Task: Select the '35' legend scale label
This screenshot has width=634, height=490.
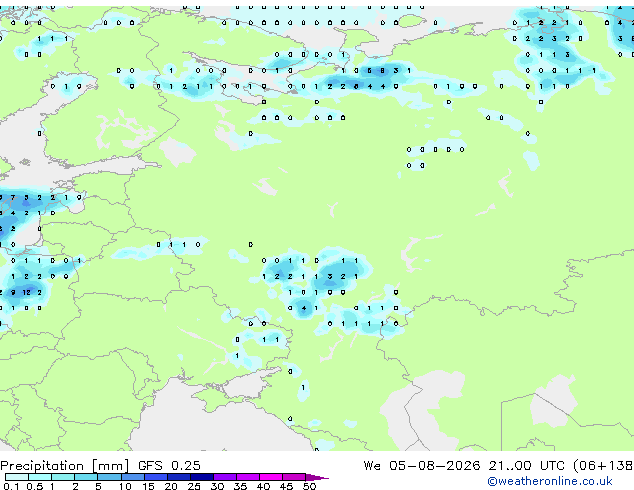Action: point(240,486)
